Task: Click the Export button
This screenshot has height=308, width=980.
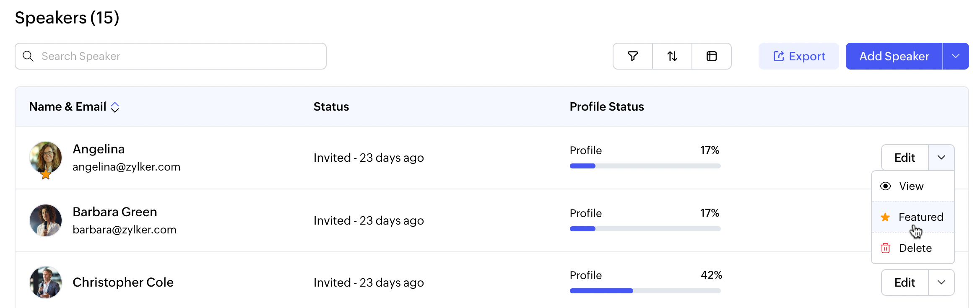Action: [x=799, y=56]
